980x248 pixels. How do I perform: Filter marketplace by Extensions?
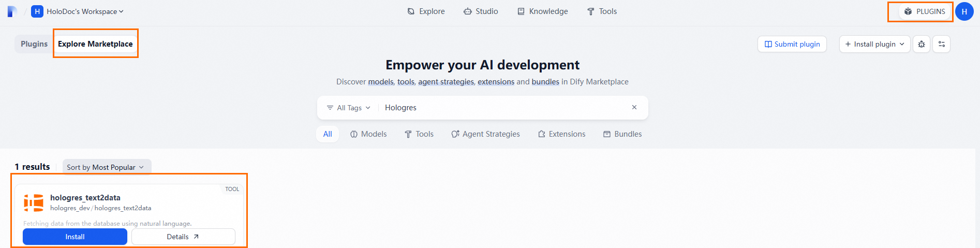(562, 134)
